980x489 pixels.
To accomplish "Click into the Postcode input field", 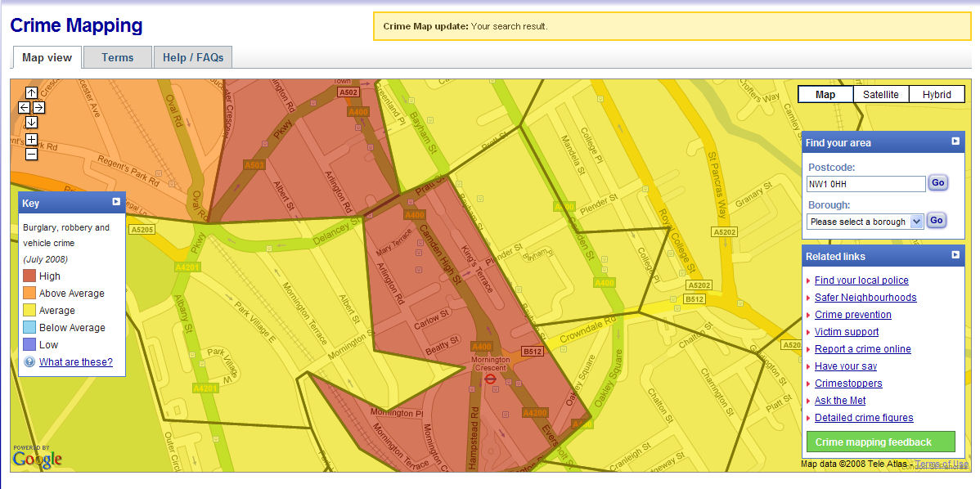I will click(x=865, y=184).
